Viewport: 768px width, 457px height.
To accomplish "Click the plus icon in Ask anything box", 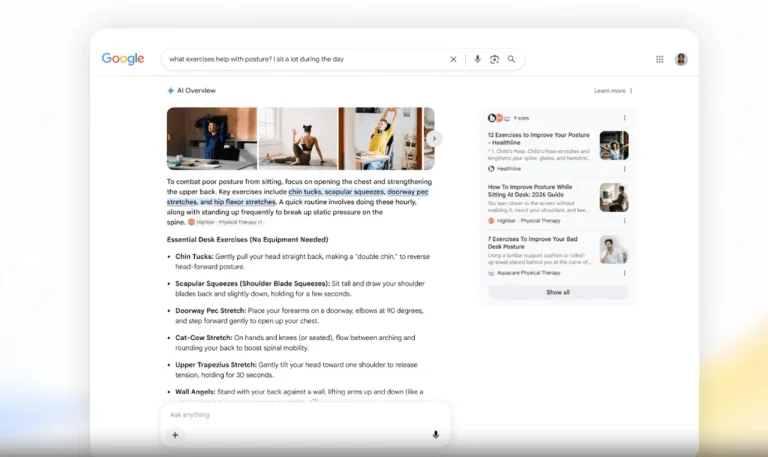I will pyautogui.click(x=175, y=435).
